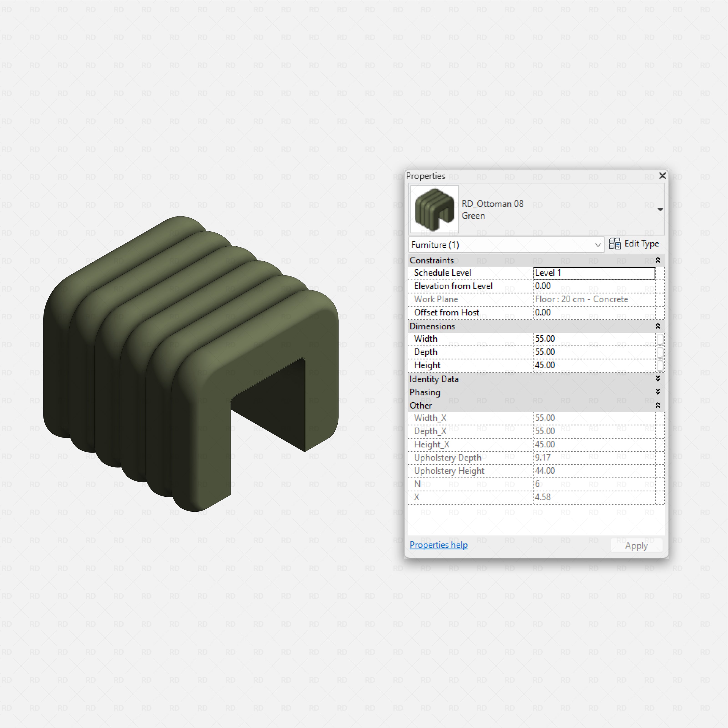Click associate parameter button next to Depth
This screenshot has height=728, width=728.
point(661,352)
